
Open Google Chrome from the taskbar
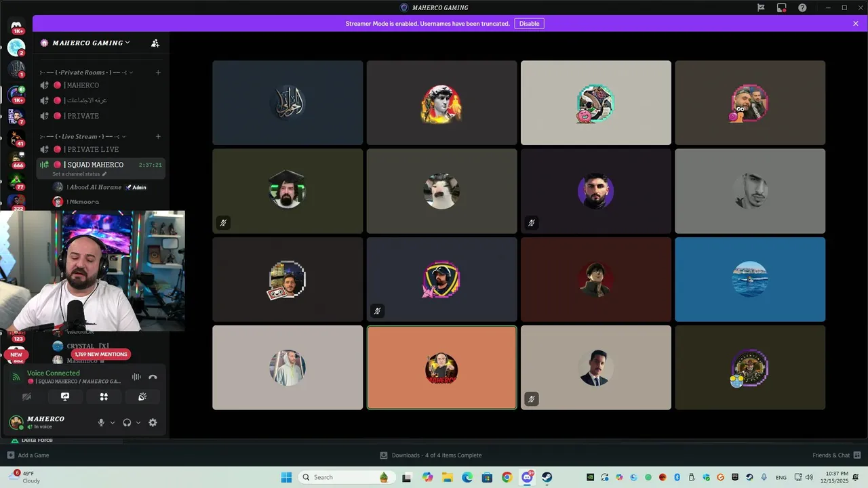507,477
